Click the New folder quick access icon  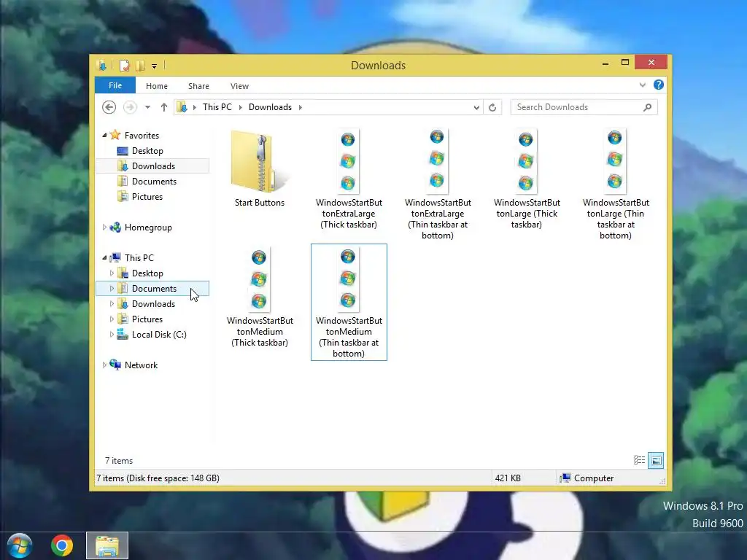click(140, 66)
